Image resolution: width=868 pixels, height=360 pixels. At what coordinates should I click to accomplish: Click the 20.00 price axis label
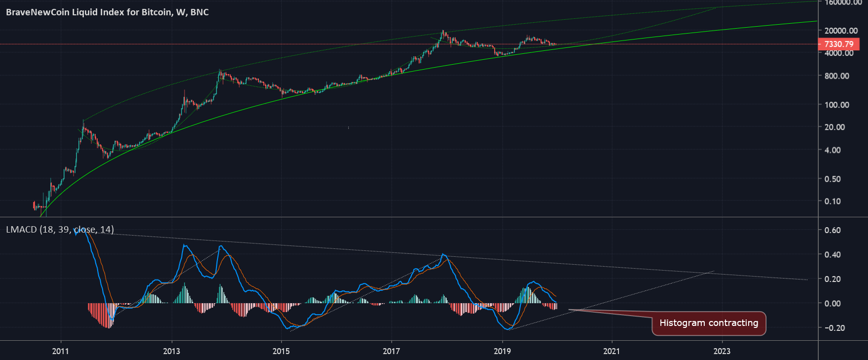[834, 127]
